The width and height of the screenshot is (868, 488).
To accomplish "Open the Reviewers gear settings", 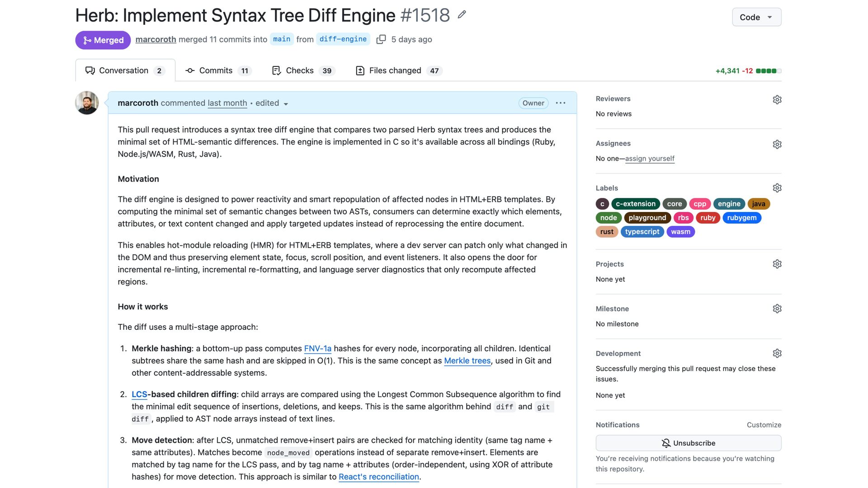I will pos(777,99).
